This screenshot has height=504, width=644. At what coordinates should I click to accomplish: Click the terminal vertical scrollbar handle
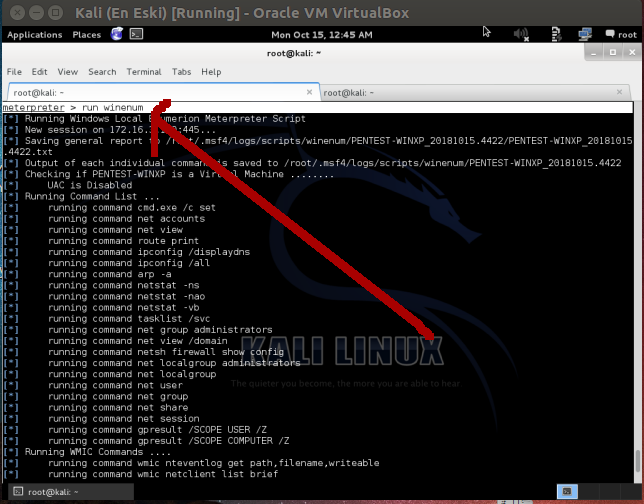coord(638,462)
